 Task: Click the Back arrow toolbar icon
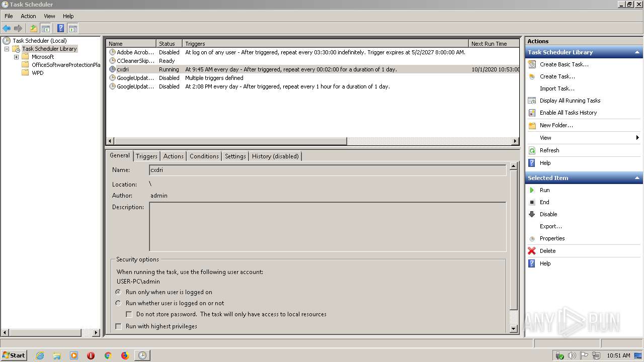[x=7, y=29]
